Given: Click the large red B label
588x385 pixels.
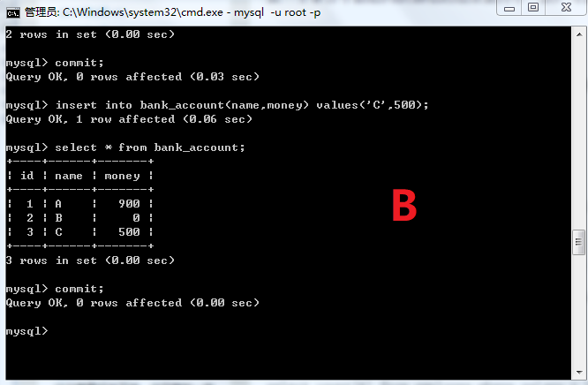Looking at the screenshot, I should [404, 205].
